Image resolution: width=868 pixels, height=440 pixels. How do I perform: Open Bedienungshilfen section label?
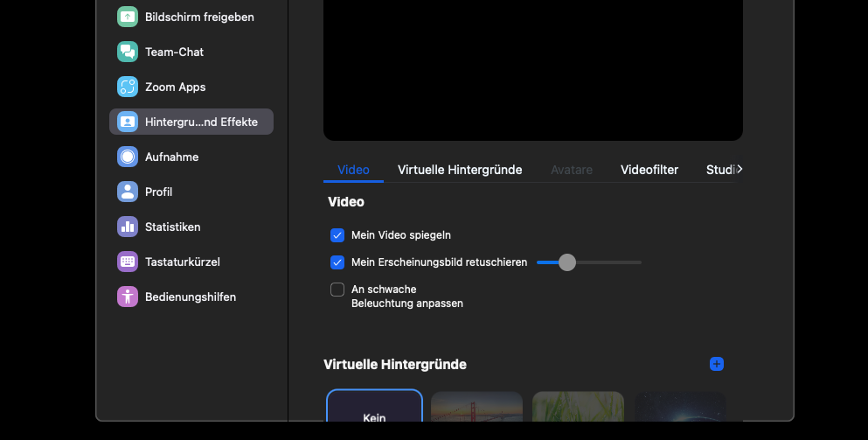coord(191,297)
